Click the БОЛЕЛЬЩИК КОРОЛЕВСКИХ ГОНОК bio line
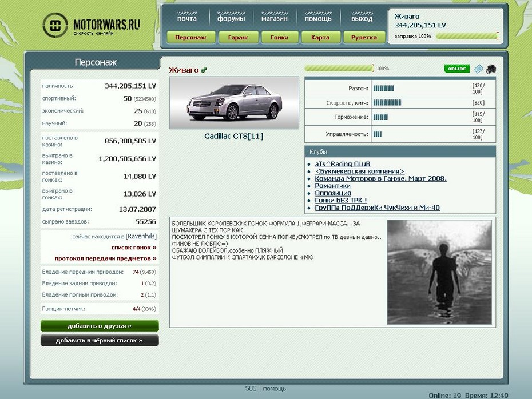532x399 pixels. click(x=266, y=224)
